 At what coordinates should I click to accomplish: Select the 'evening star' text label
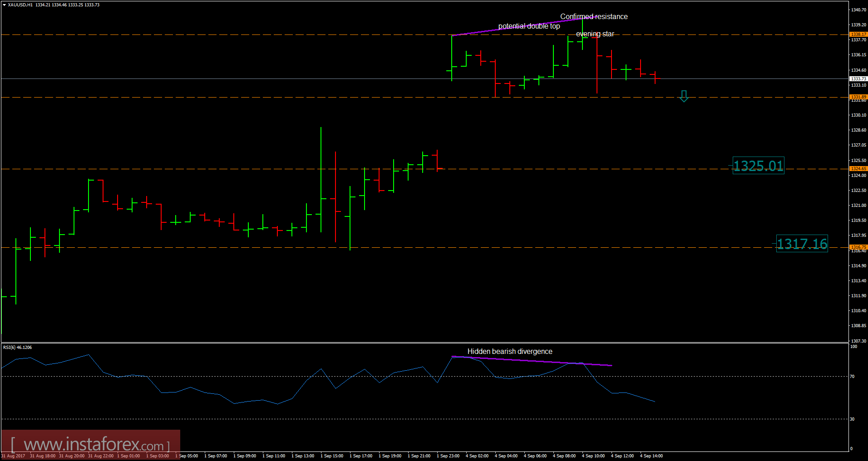(595, 34)
